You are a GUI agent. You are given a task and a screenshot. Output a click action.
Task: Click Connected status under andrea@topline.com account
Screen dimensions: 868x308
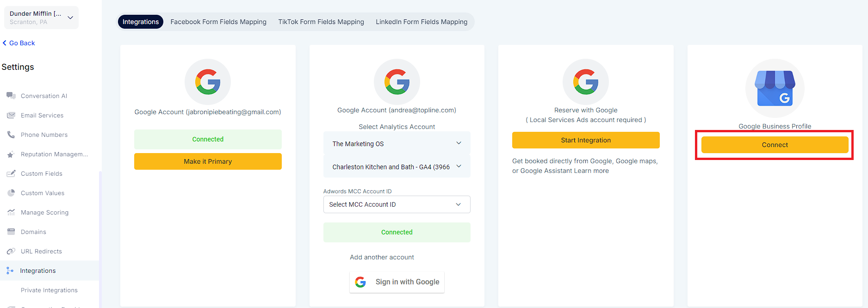coord(397,232)
